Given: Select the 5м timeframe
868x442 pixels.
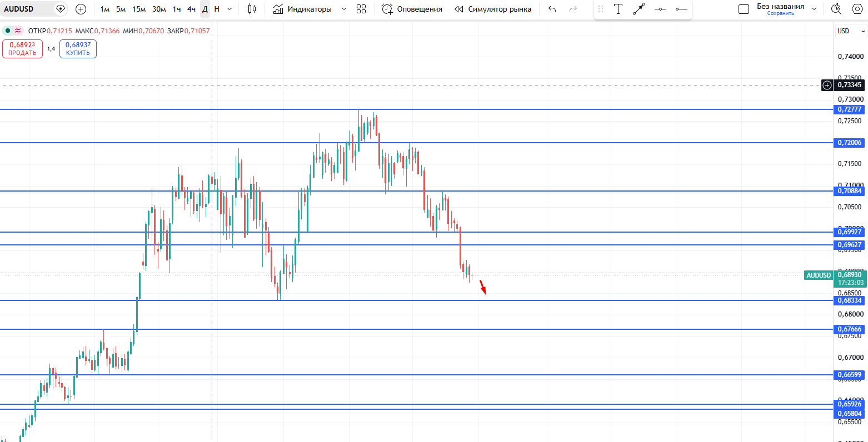Looking at the screenshot, I should tap(121, 9).
